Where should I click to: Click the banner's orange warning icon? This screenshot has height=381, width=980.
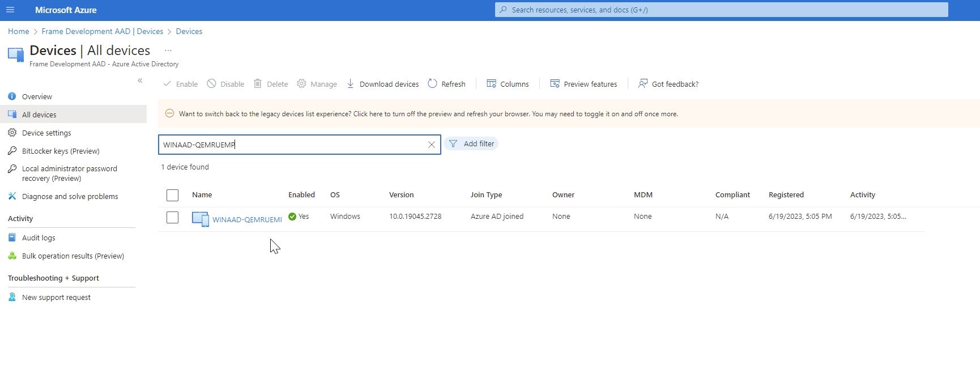pyautogui.click(x=169, y=113)
